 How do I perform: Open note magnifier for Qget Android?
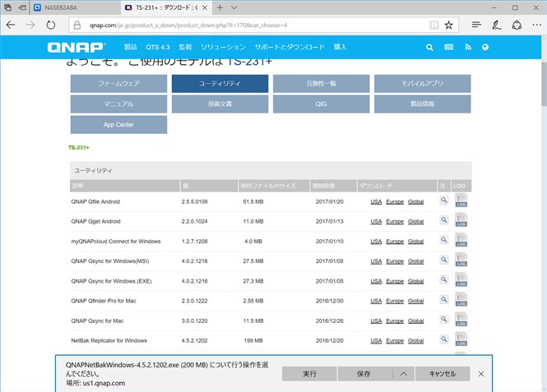point(443,220)
